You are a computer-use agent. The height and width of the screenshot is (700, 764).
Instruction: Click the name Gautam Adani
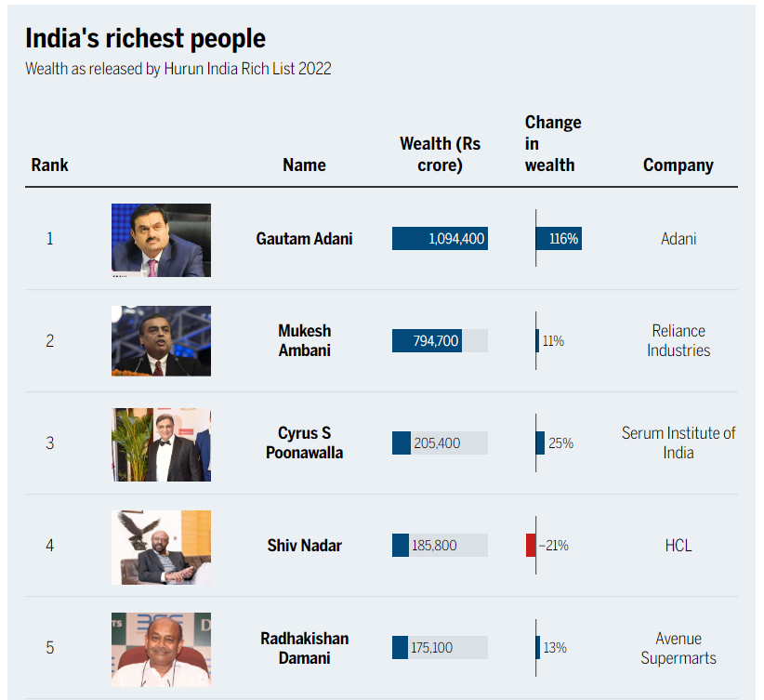(305, 239)
